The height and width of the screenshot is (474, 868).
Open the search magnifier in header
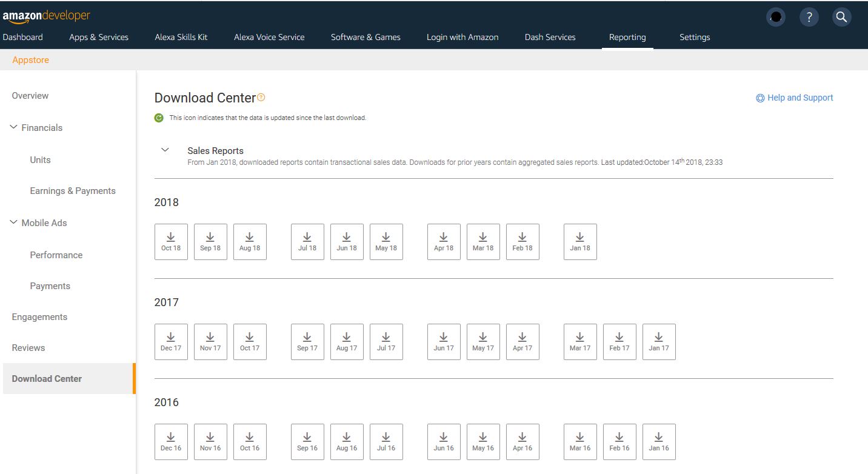coord(841,17)
